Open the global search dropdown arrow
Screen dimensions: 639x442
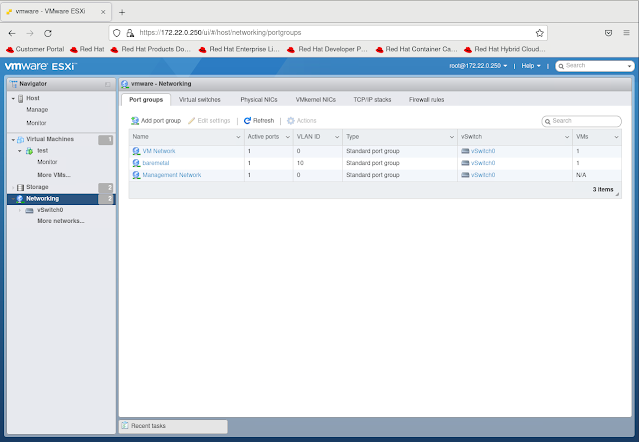coord(629,66)
